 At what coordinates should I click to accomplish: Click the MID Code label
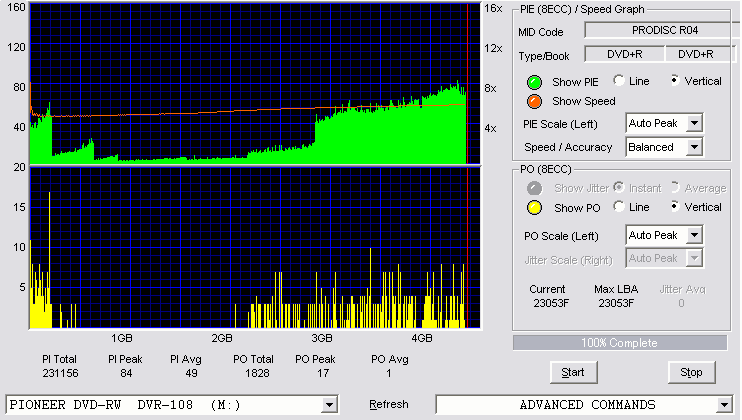pos(540,32)
